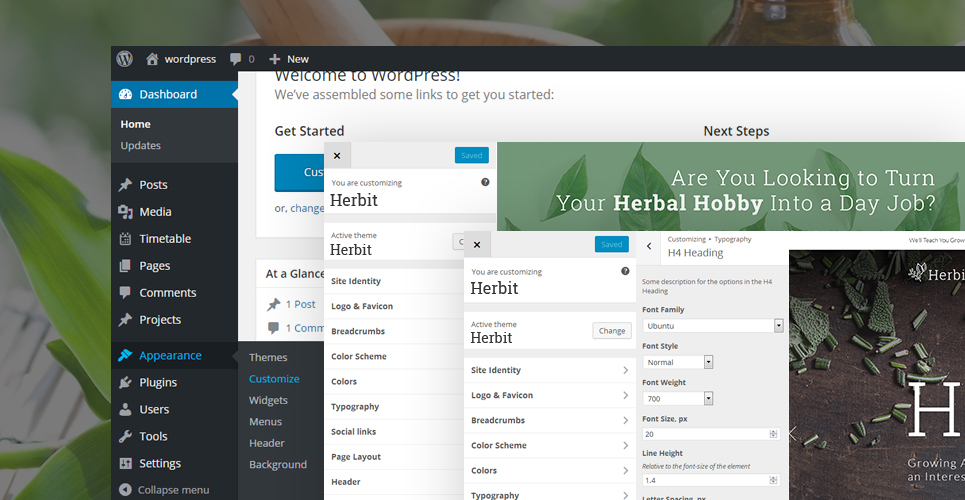Click Saved button in back customizer
This screenshot has height=500, width=965.
click(x=471, y=155)
